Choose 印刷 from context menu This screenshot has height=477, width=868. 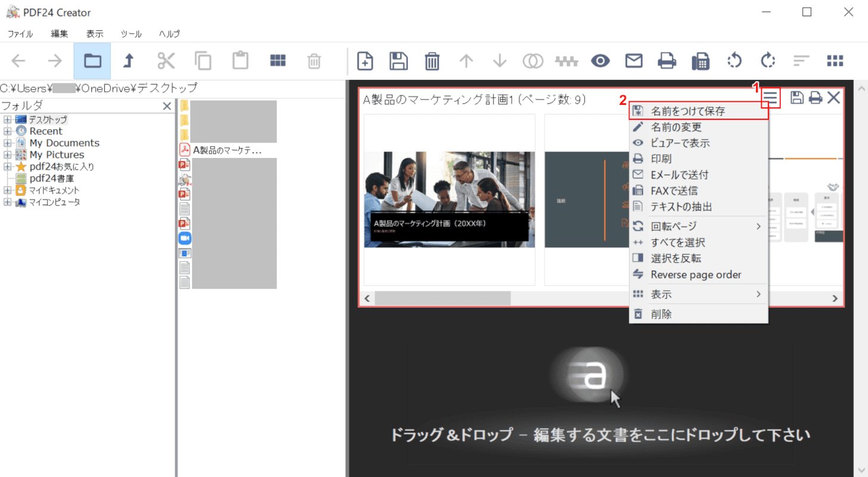[x=699, y=159]
